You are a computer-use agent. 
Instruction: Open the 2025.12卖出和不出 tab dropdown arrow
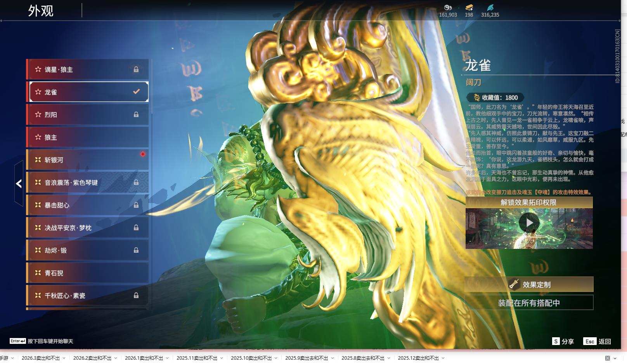[443, 358]
